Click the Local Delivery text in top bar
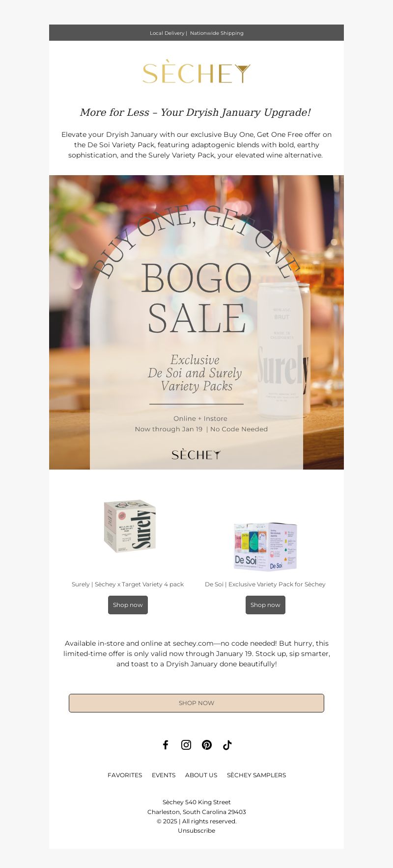Image resolution: width=393 pixels, height=868 pixels. click(x=167, y=33)
